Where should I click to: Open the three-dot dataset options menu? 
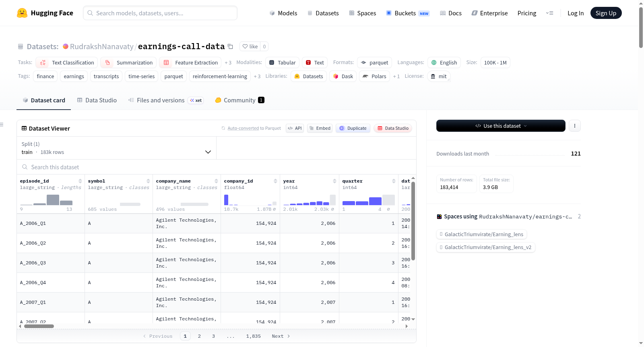click(x=575, y=126)
